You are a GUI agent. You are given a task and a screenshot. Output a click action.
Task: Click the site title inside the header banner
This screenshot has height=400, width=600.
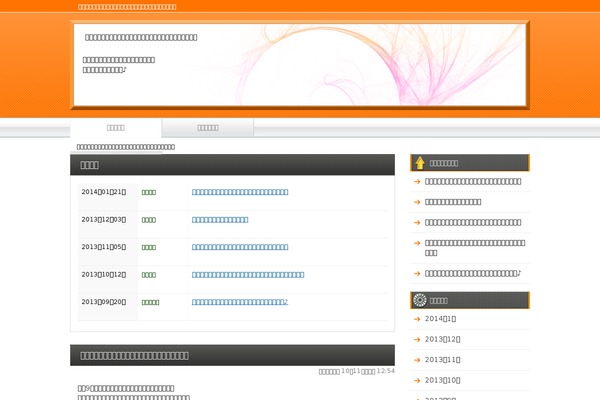(x=141, y=38)
